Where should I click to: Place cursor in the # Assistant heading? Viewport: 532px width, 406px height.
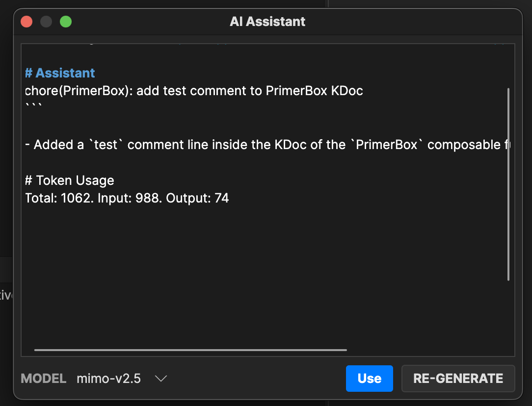point(60,73)
